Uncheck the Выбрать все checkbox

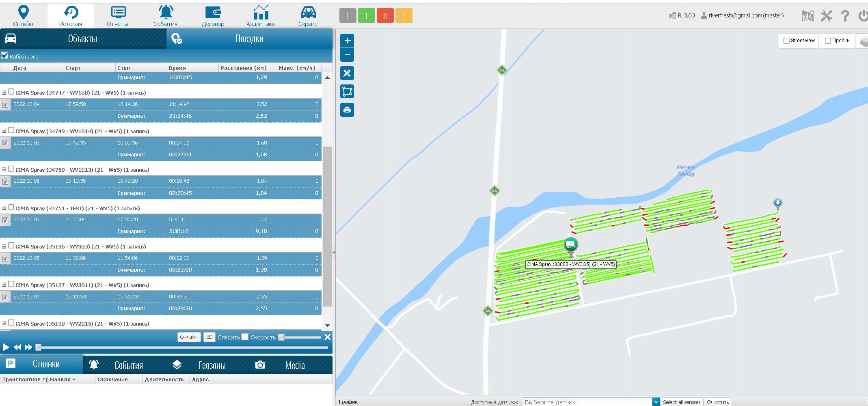5,56
